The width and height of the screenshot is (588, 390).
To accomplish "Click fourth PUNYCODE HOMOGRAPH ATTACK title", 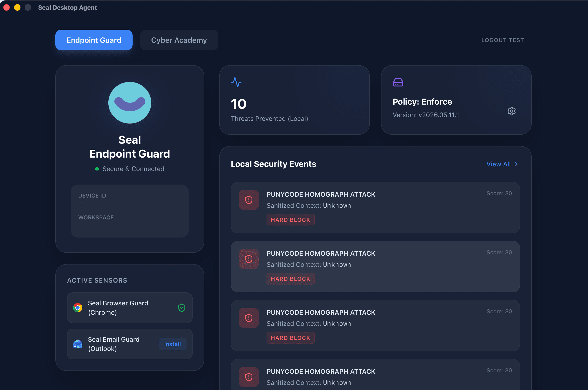I will 321,371.
